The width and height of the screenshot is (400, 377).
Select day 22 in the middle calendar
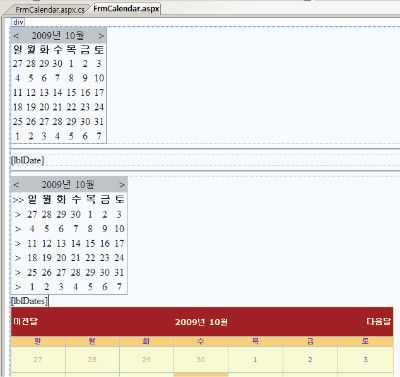(x=90, y=258)
